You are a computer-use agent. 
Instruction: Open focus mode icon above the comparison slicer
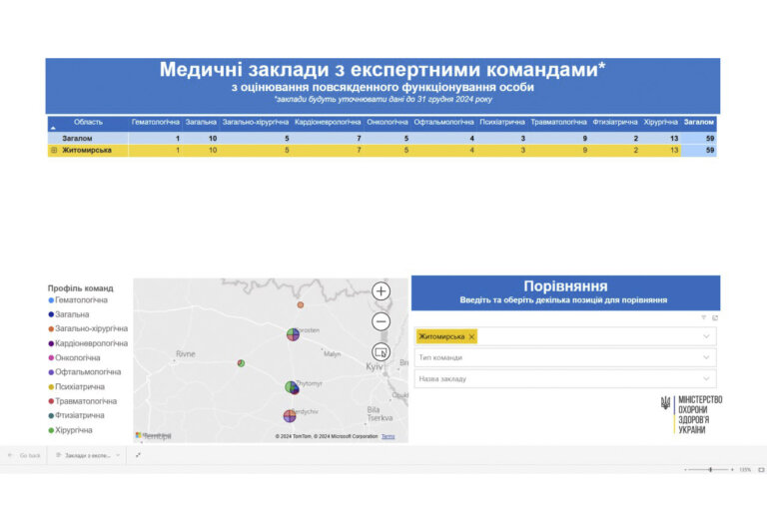pos(715,317)
